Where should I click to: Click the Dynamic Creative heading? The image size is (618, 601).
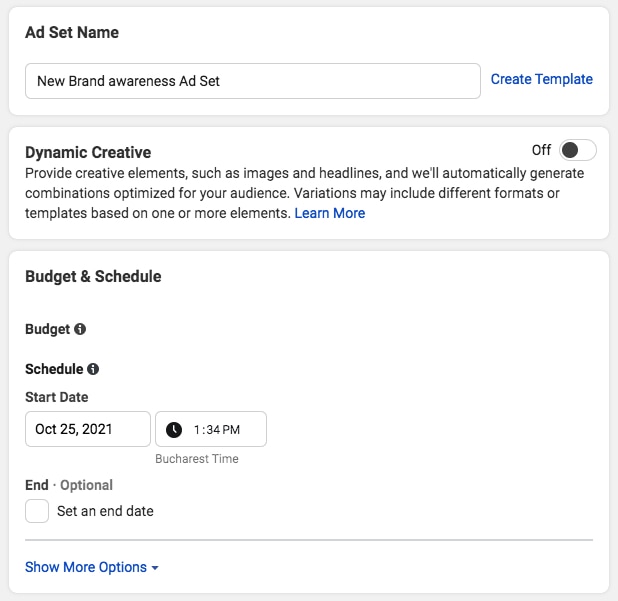(88, 153)
